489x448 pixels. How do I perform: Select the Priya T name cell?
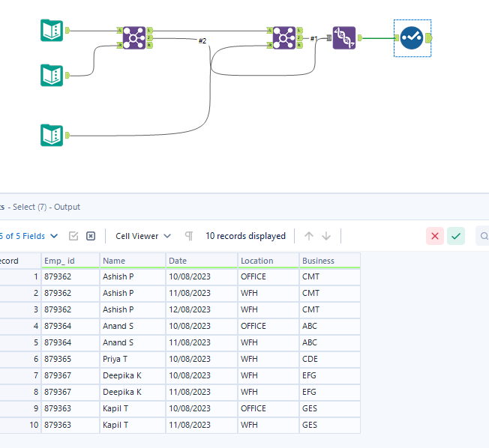point(133,359)
